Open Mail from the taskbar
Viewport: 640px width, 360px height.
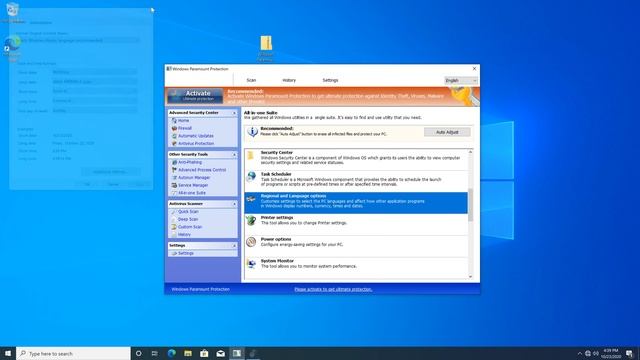click(220, 353)
